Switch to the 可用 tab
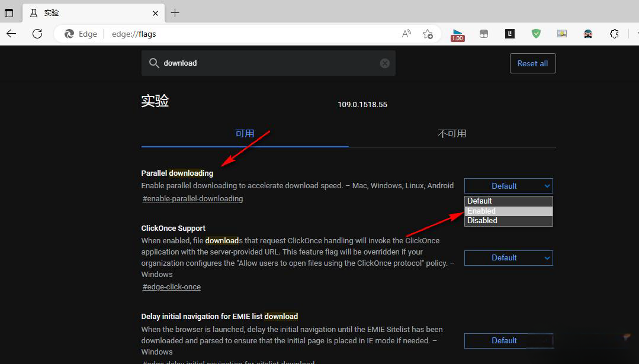Viewport: 639px width, 364px height. point(245,134)
